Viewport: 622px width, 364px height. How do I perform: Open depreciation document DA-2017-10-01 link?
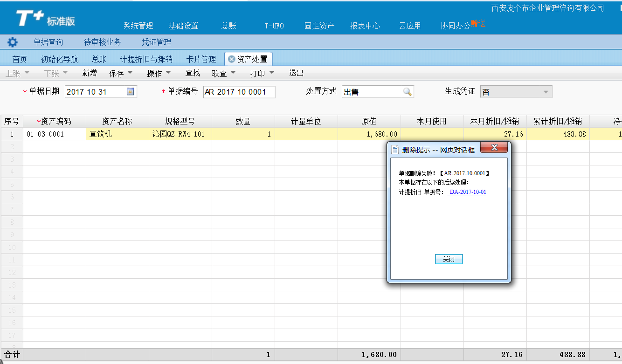(x=467, y=192)
